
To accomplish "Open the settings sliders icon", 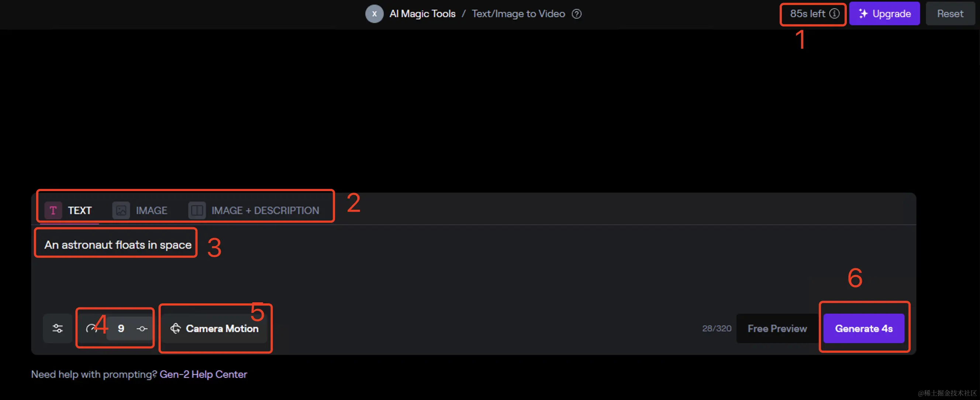I will click(x=58, y=328).
